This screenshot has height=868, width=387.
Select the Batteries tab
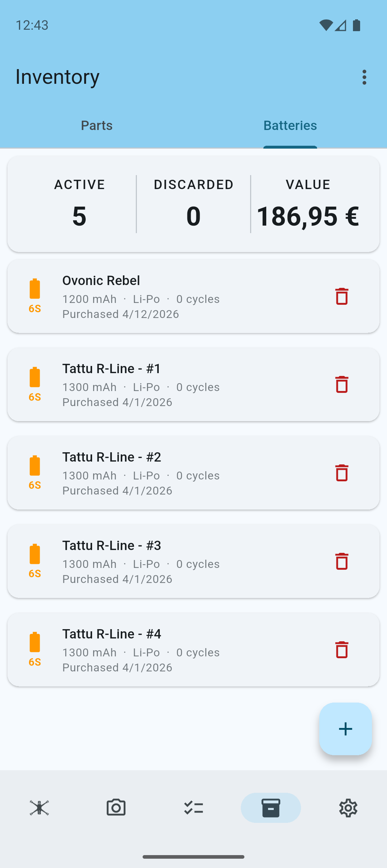290,126
